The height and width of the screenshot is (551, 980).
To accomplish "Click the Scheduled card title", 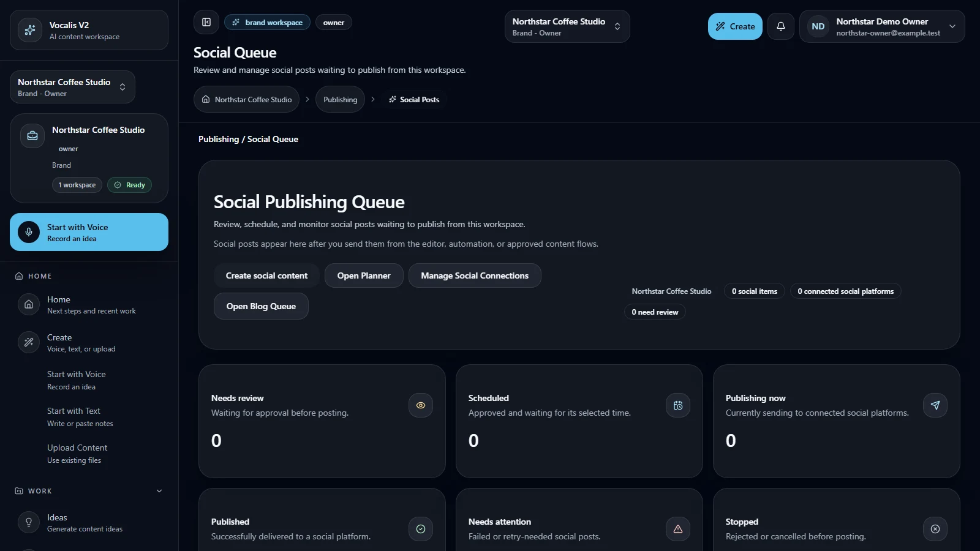I will click(x=489, y=398).
